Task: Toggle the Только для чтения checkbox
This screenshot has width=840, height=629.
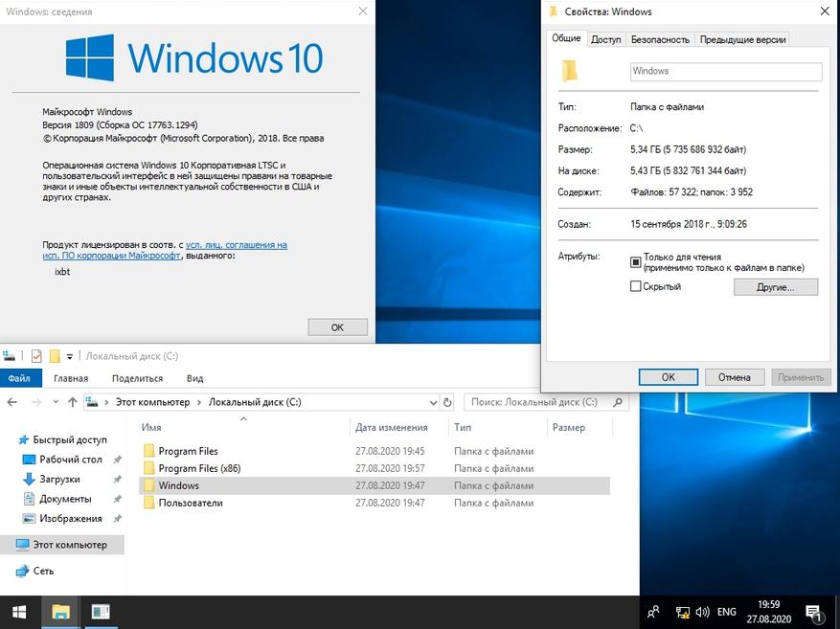Action: coord(635,262)
